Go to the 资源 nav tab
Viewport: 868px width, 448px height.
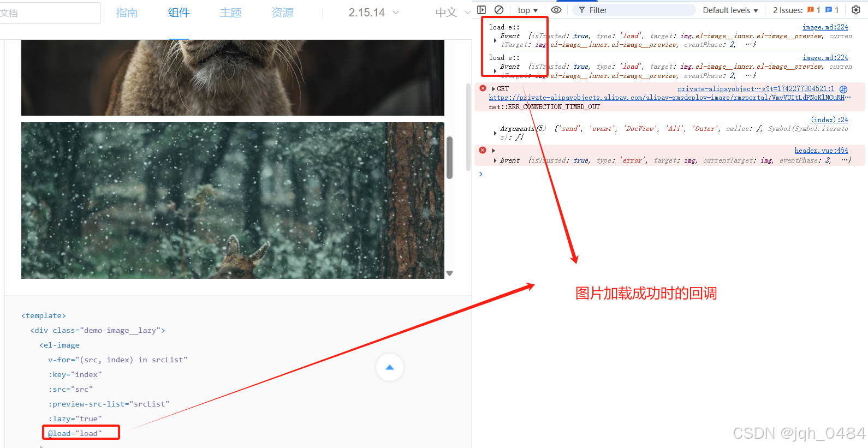[x=282, y=13]
